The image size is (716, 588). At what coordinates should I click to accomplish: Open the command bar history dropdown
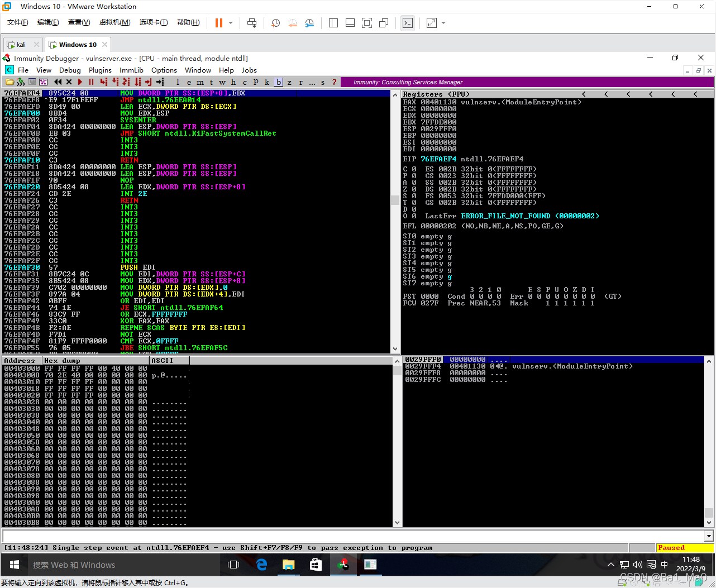(709, 536)
